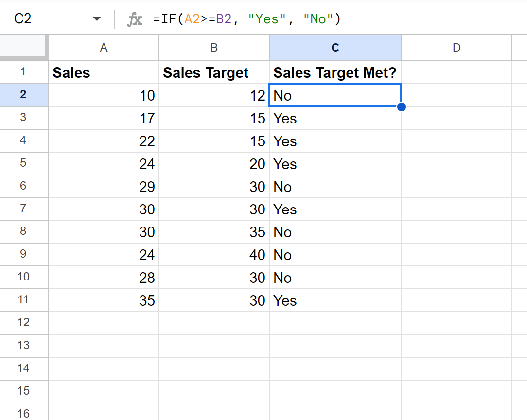The height and width of the screenshot is (420, 527).
Task: Select row 1 header
Action: (x=24, y=72)
